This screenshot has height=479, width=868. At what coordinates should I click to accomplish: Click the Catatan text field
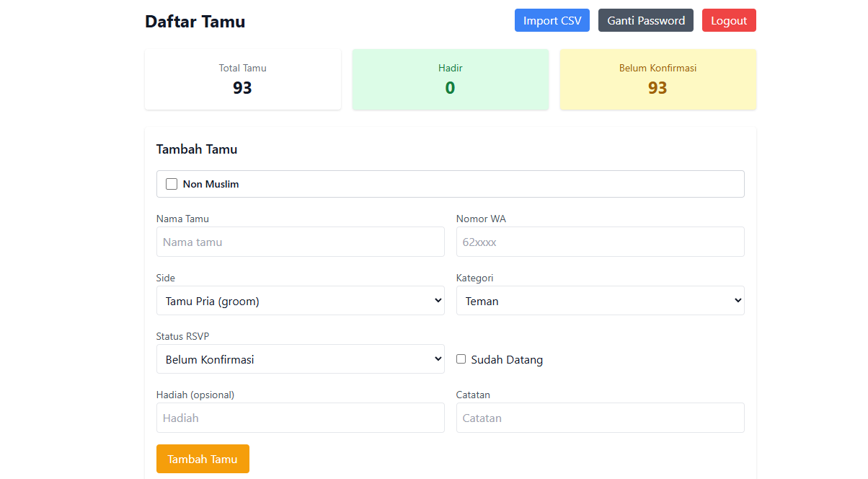click(x=600, y=418)
